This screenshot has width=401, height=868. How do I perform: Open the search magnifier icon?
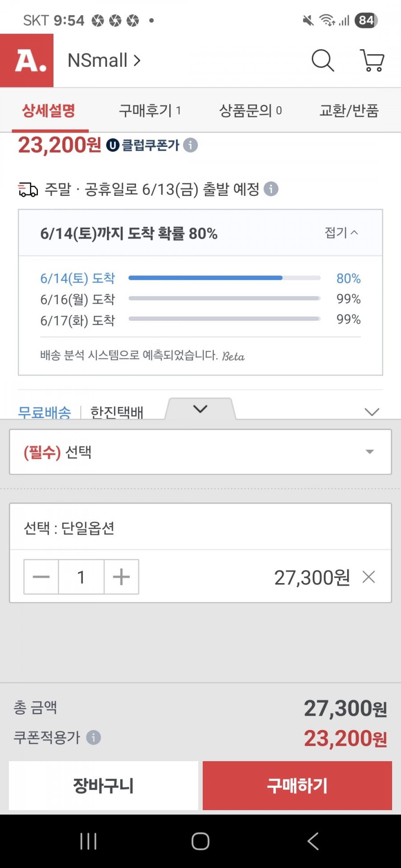tap(323, 61)
